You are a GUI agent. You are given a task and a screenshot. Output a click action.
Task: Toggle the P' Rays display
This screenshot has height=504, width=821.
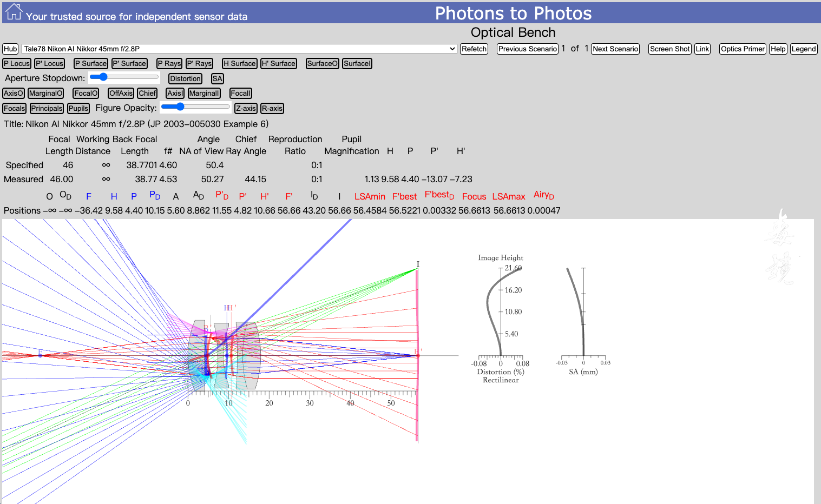[200, 63]
